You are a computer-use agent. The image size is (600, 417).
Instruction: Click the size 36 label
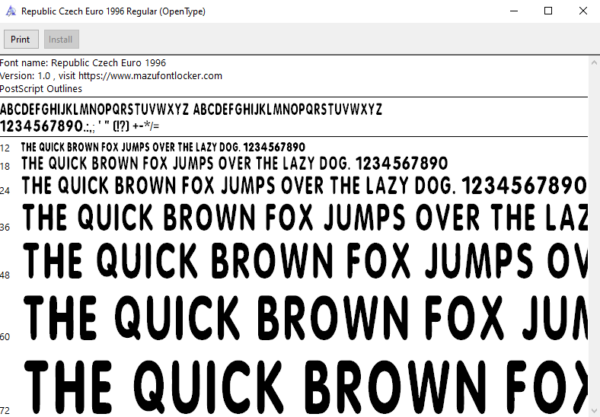pos(5,227)
